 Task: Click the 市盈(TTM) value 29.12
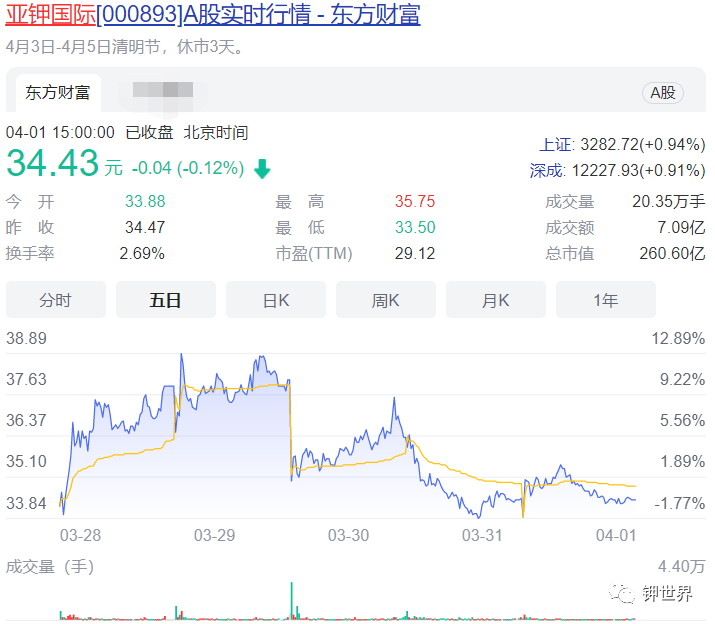(x=415, y=253)
